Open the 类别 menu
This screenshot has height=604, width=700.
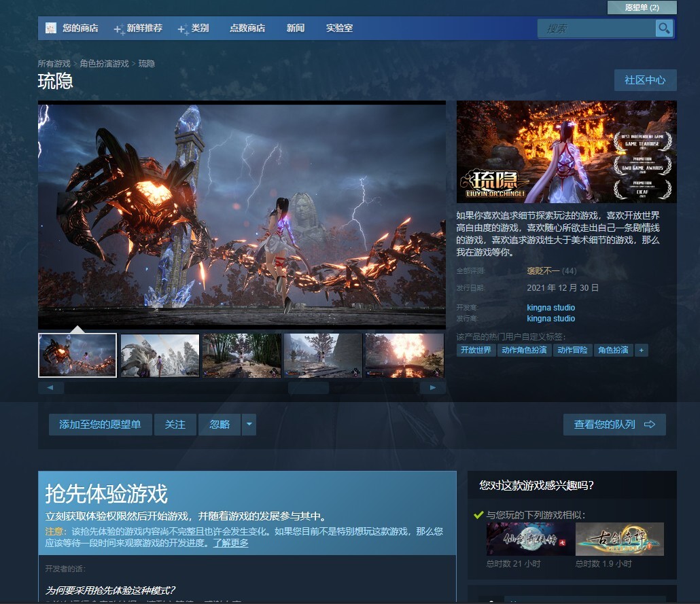[200, 28]
